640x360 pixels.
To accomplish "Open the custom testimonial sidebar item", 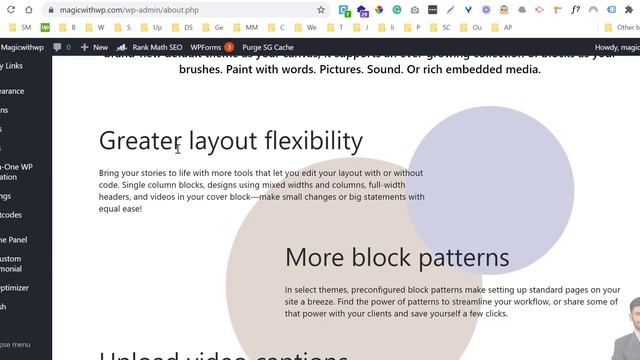I will click(x=11, y=264).
